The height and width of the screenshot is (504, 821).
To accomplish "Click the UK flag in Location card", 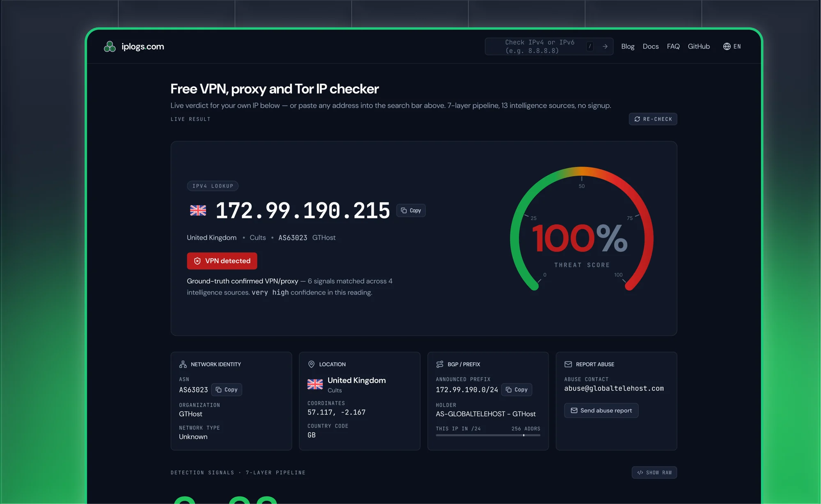I will (315, 385).
